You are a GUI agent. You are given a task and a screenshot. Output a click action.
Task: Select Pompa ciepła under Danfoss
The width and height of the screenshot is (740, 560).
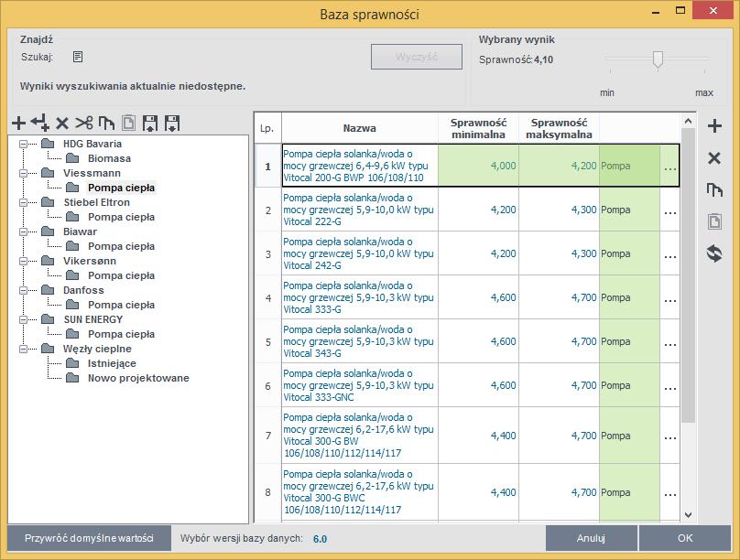[121, 305]
